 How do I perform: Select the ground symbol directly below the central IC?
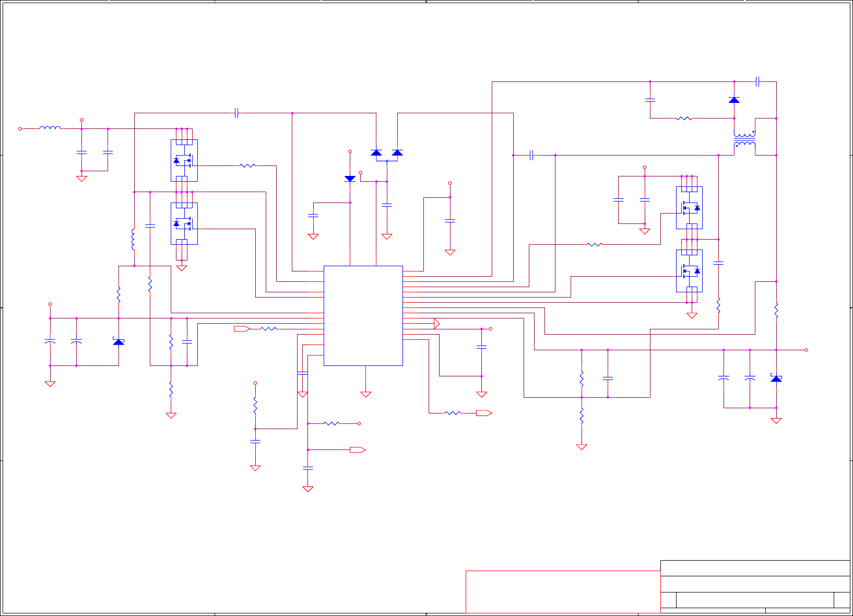365,394
